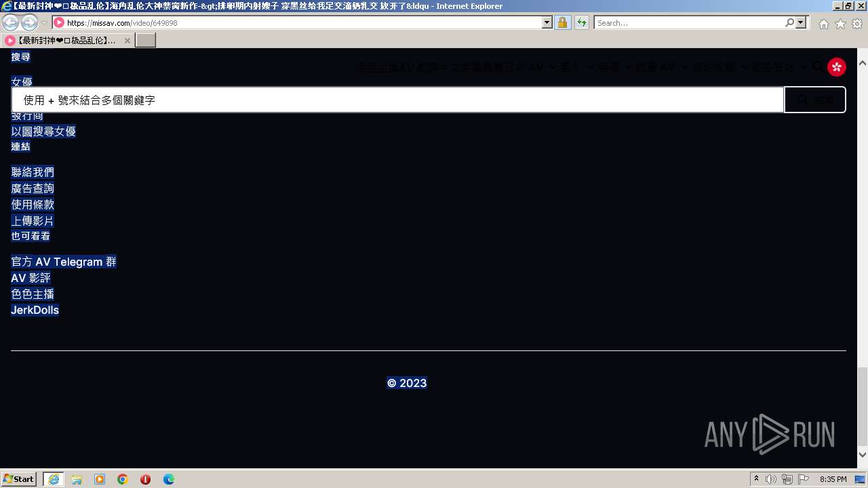Open the Favorites star icon
Viewport: 868px width, 488px height.
pos(840,24)
